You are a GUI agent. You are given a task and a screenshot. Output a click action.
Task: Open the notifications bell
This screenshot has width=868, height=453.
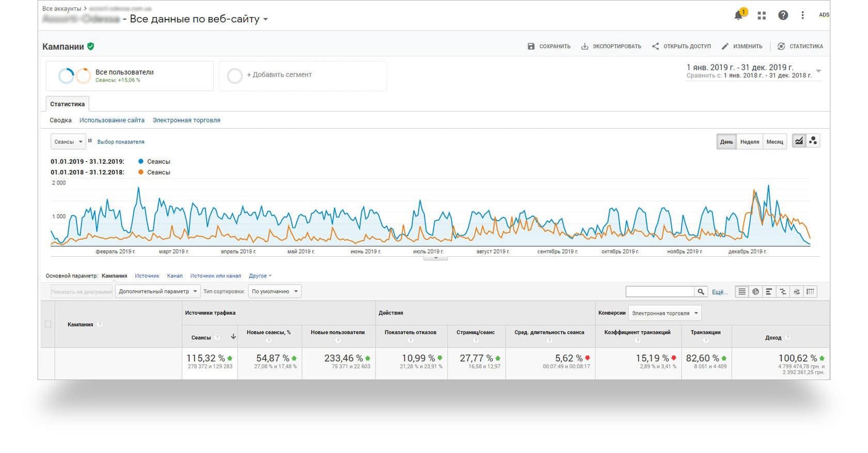click(x=739, y=15)
